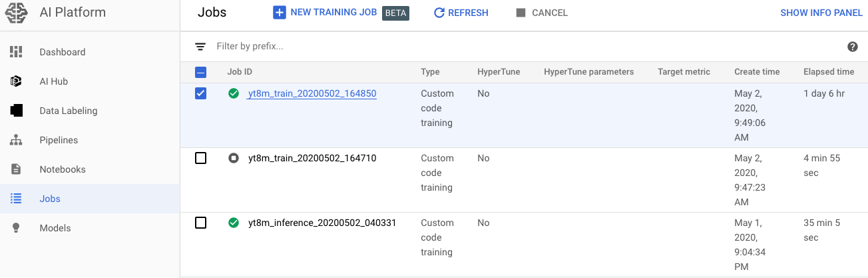The image size is (868, 278).
Task: Open job yt8m_train_20200502_164710
Action: click(312, 158)
